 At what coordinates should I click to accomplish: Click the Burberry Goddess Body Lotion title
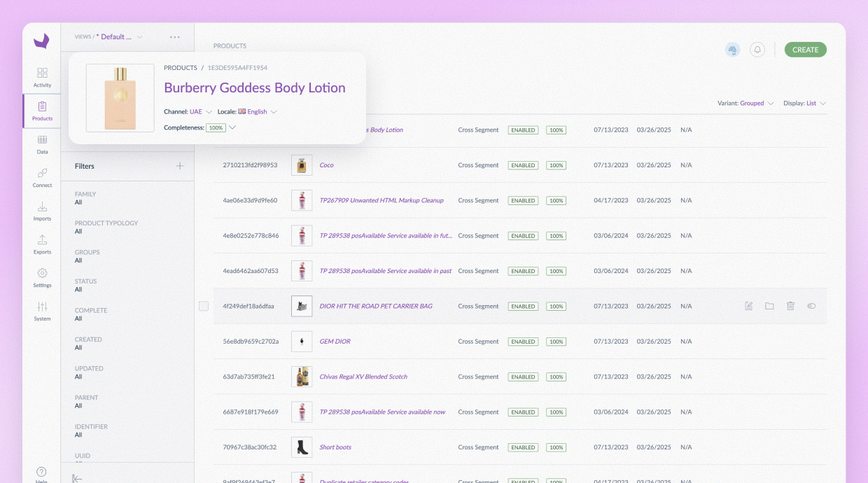point(255,87)
